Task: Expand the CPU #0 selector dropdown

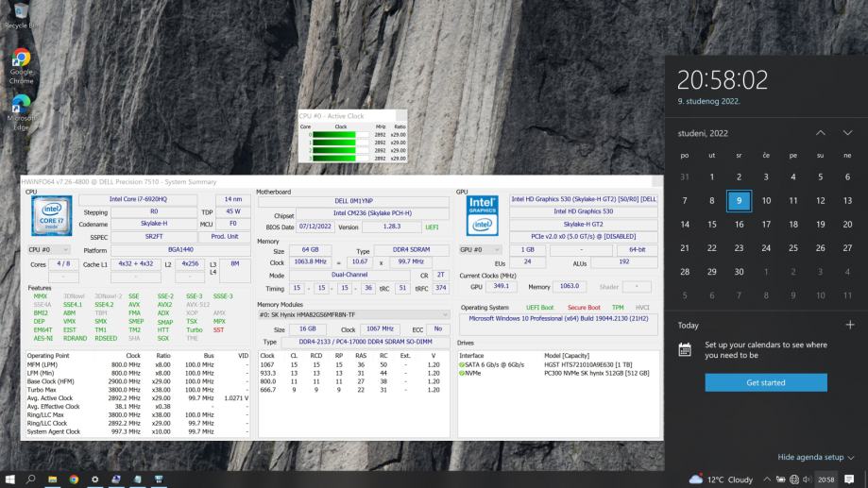Action: tap(50, 250)
